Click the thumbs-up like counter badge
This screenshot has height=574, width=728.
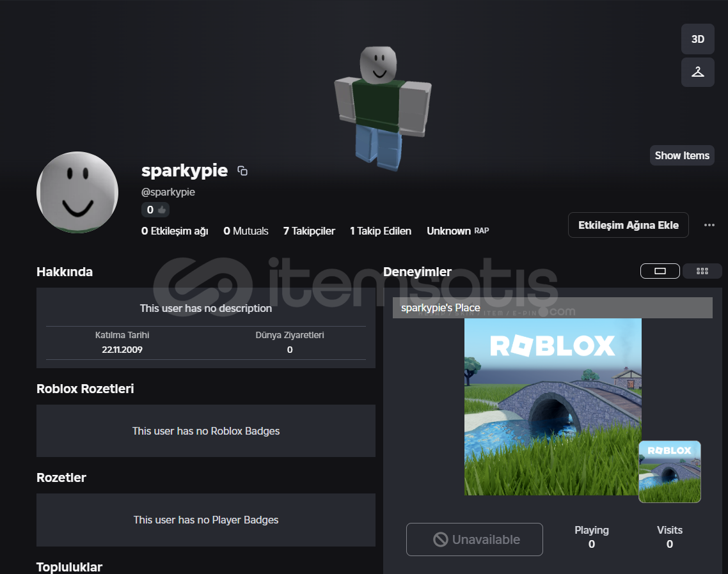click(155, 210)
